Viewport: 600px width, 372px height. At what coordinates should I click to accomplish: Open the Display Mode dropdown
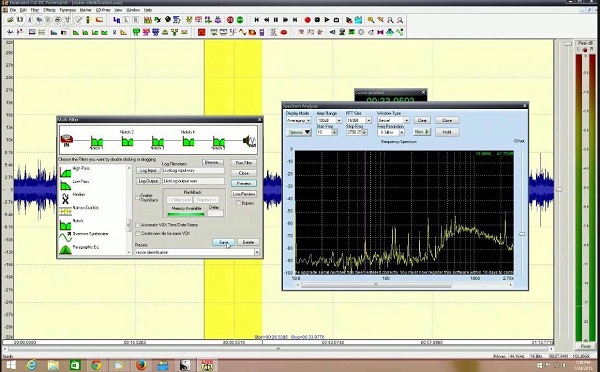tap(308, 120)
